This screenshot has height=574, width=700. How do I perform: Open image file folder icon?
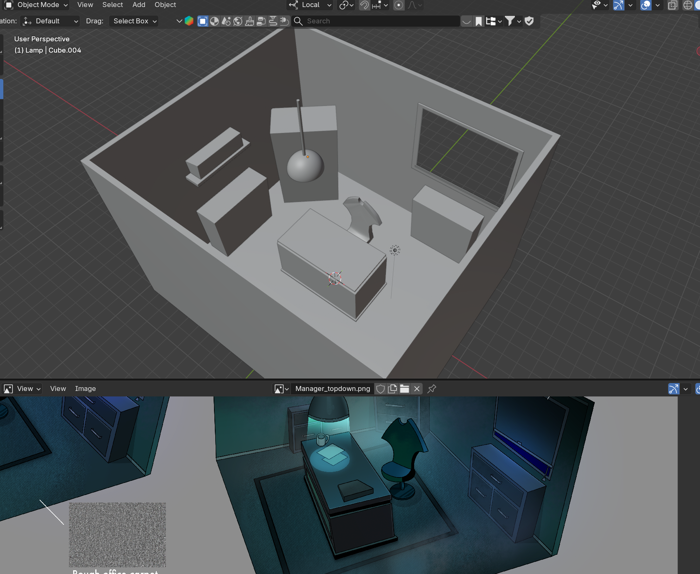(404, 389)
